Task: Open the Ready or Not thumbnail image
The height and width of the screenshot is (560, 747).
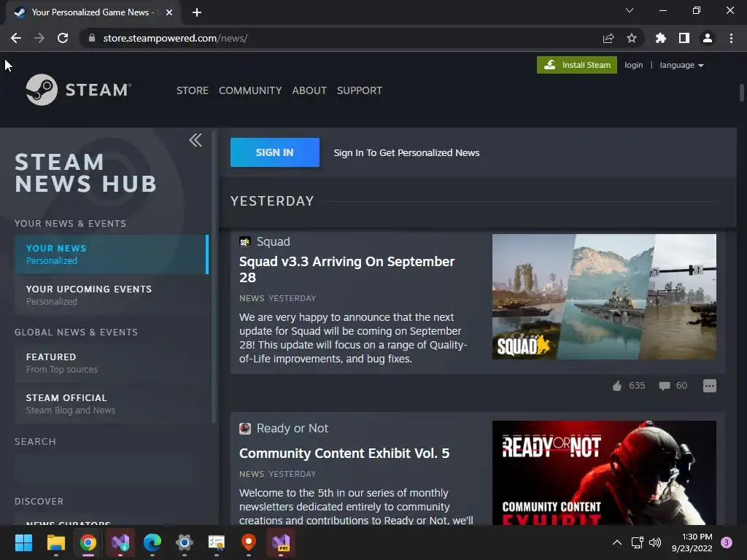Action: (x=604, y=472)
